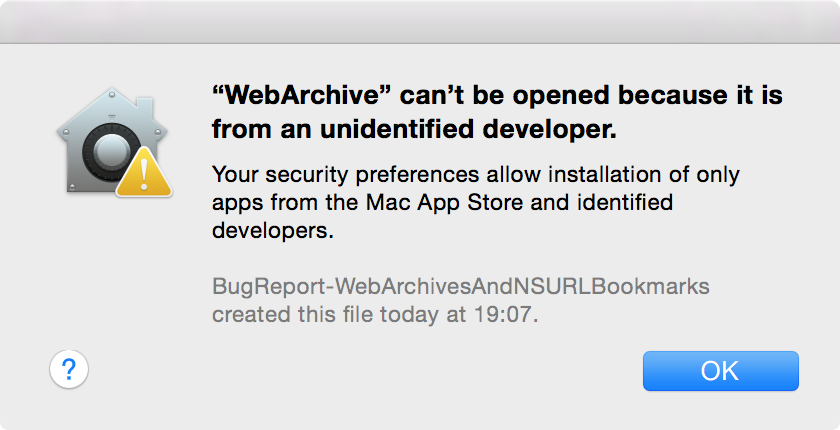The width and height of the screenshot is (840, 430).
Task: Click the word "WebArchive" in the headline
Action: [303, 96]
